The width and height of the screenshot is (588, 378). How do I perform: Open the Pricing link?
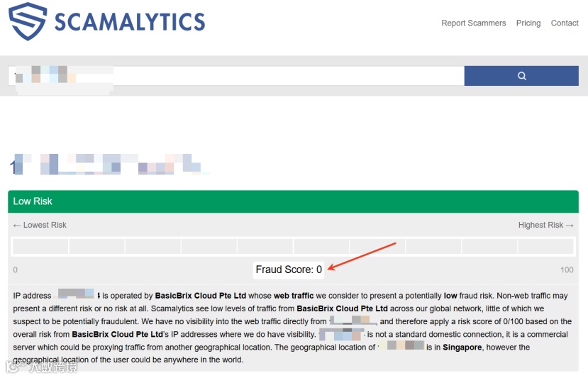pos(528,23)
